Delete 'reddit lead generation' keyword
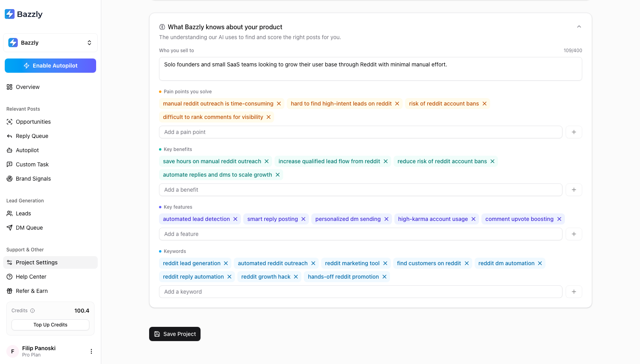 click(x=226, y=263)
